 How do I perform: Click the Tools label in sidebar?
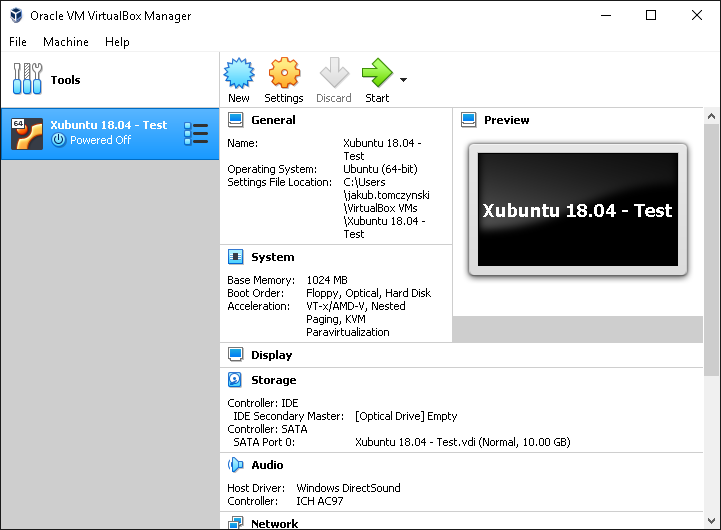point(65,80)
